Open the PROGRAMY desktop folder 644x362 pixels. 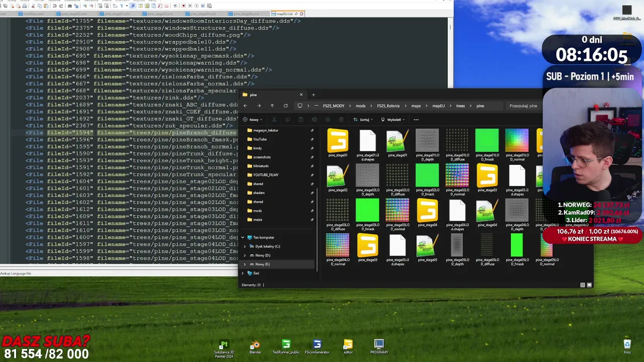click(379, 347)
